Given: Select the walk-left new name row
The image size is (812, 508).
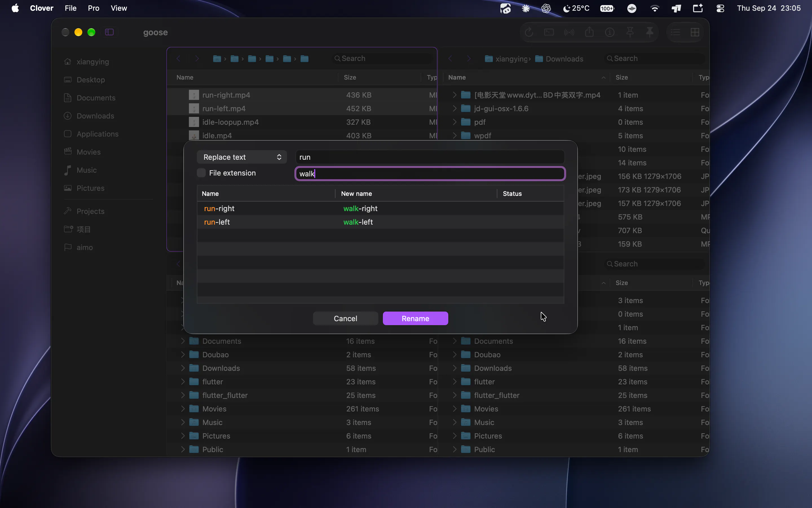Looking at the screenshot, I should point(358,222).
